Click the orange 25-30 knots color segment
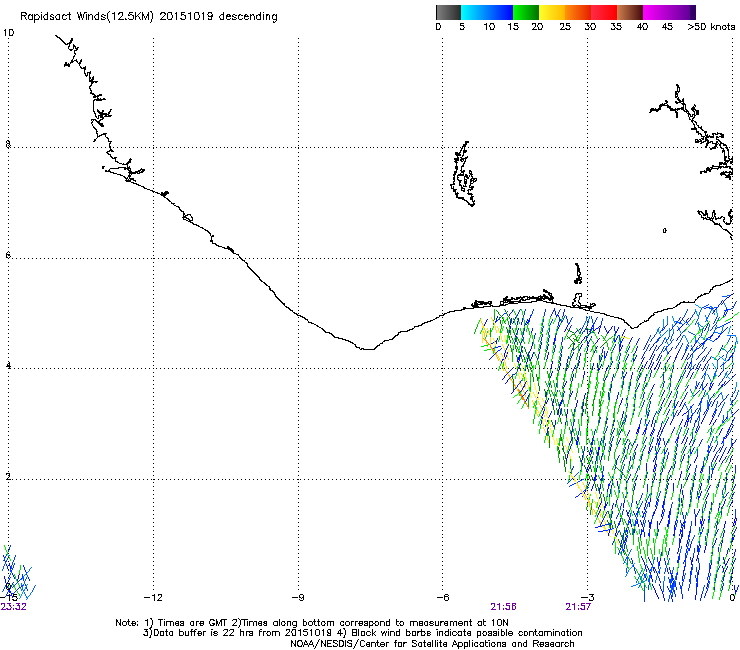740x650 pixels. [x=578, y=12]
